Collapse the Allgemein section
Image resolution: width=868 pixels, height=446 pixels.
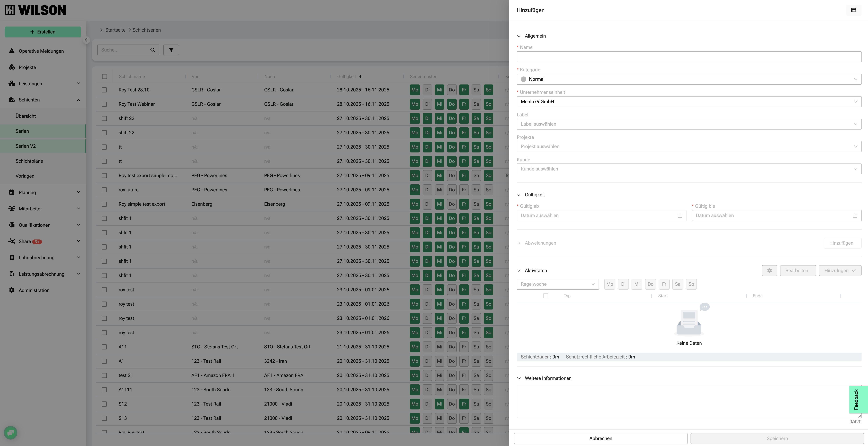(519, 36)
